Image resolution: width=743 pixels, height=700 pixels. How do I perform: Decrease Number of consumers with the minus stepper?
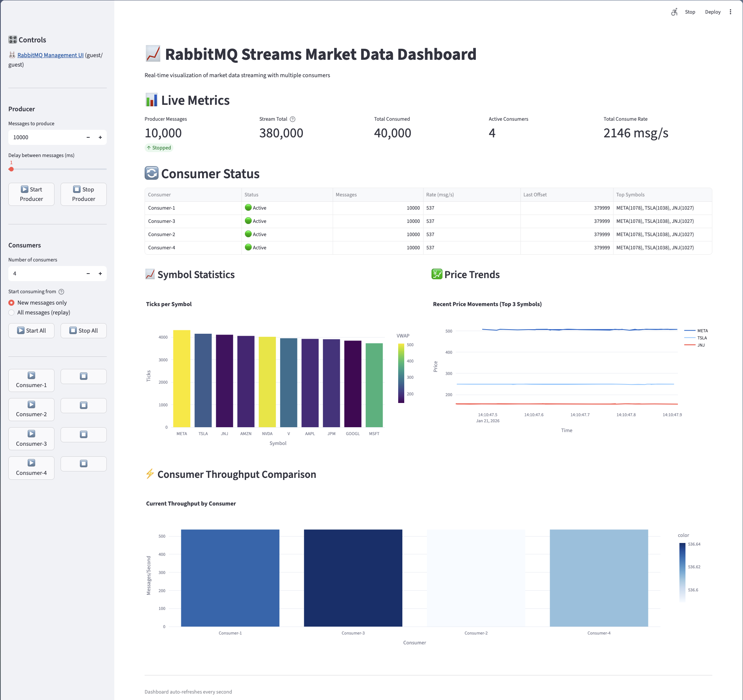point(88,273)
